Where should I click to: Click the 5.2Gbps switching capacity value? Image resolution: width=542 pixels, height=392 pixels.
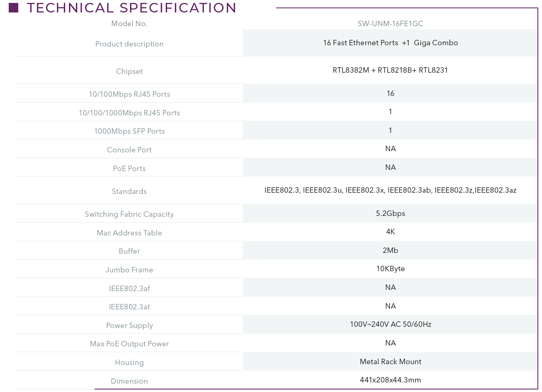pyautogui.click(x=390, y=213)
